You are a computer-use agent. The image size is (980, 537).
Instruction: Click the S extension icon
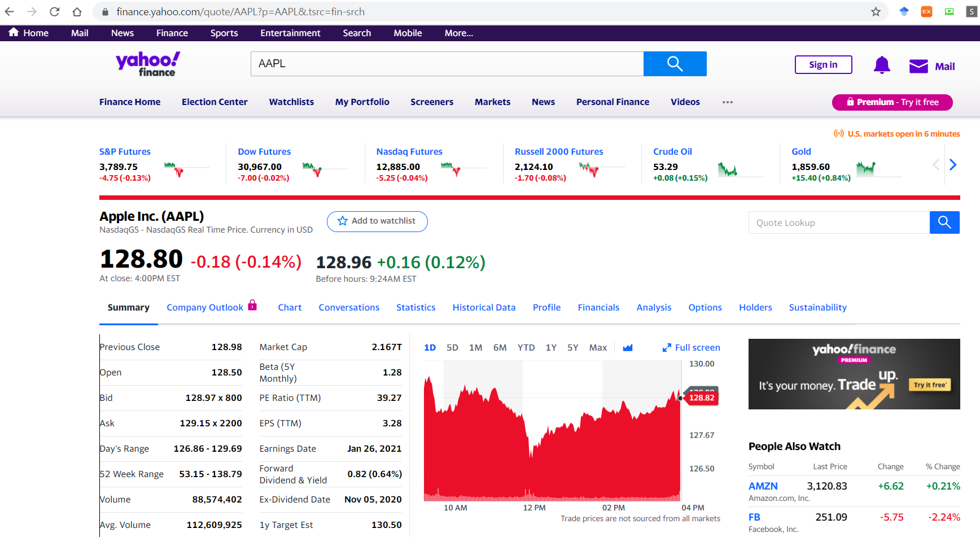tap(972, 11)
